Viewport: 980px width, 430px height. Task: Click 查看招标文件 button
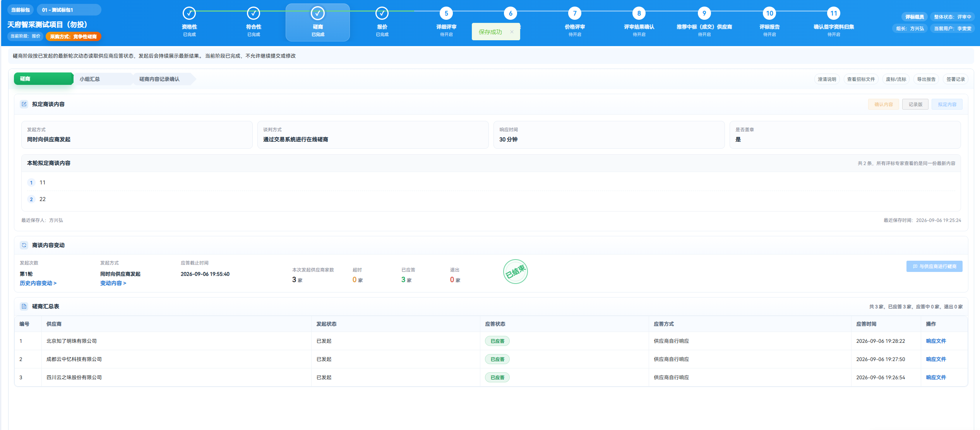coord(861,79)
